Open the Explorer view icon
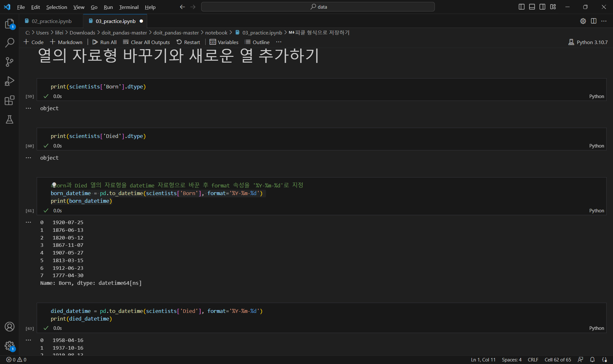The width and height of the screenshot is (613, 364). pyautogui.click(x=10, y=24)
